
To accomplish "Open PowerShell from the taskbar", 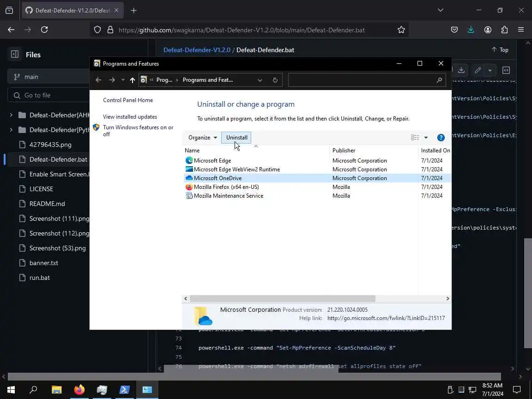I will point(125,389).
